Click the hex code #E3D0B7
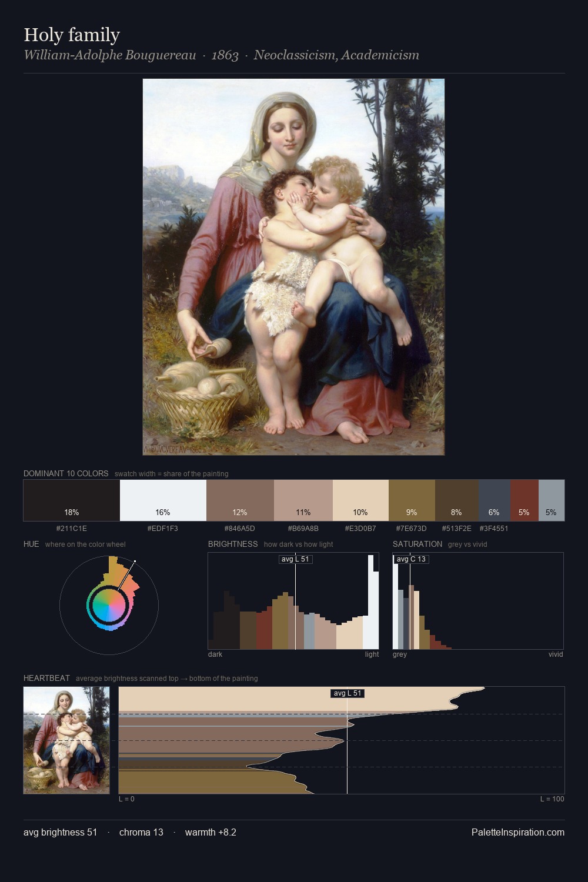588x882 pixels. [360, 529]
